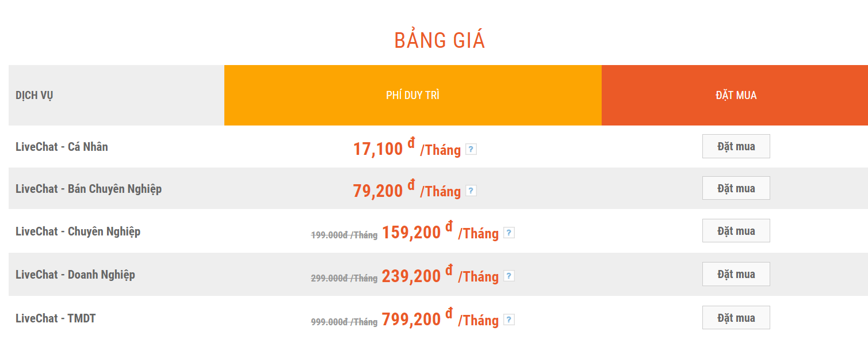The image size is (868, 346).
Task: Select the PHÍ DUY TRÌ column header
Action: (412, 95)
